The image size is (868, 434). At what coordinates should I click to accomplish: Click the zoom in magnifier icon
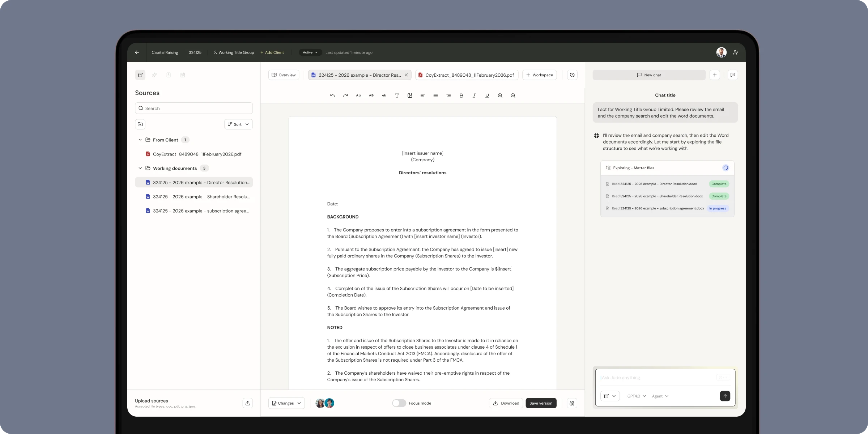point(500,95)
